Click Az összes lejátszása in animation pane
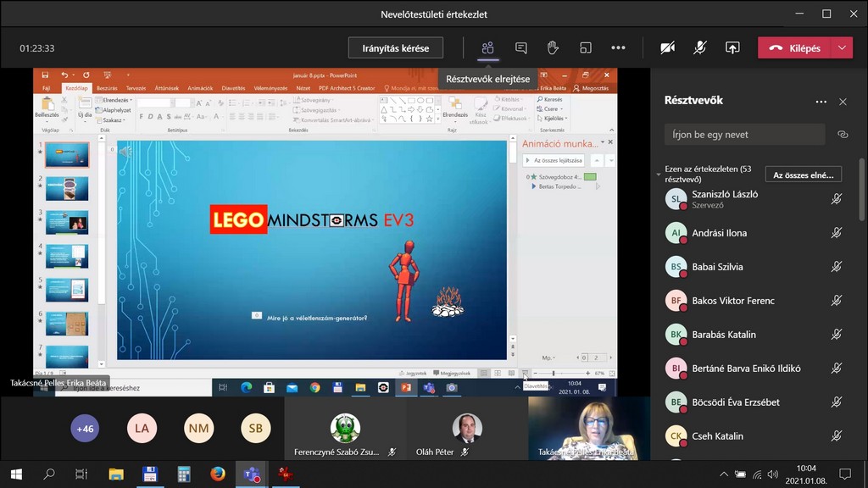This screenshot has height=488, width=868. (554, 160)
